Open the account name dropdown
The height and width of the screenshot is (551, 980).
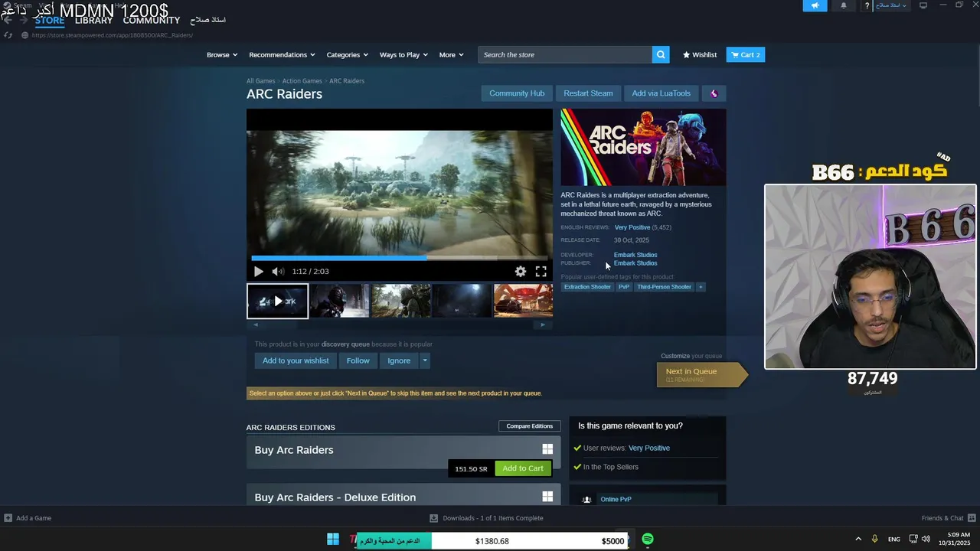891,5
